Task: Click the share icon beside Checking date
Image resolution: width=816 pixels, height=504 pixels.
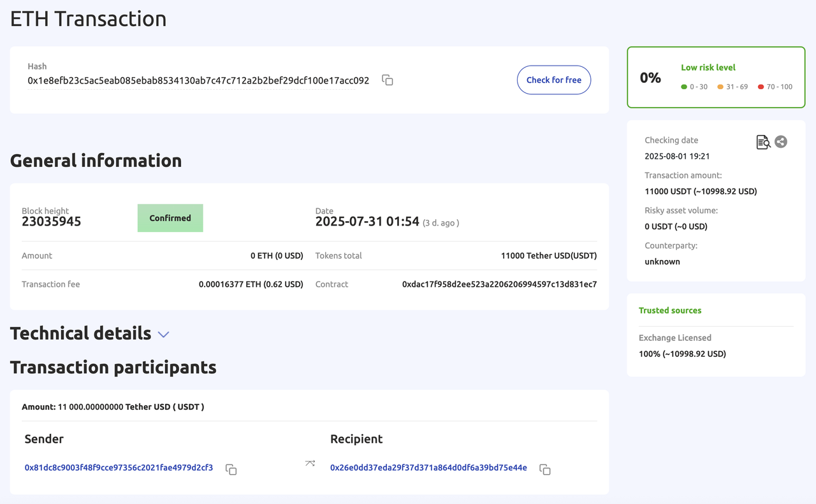Action: [x=781, y=142]
